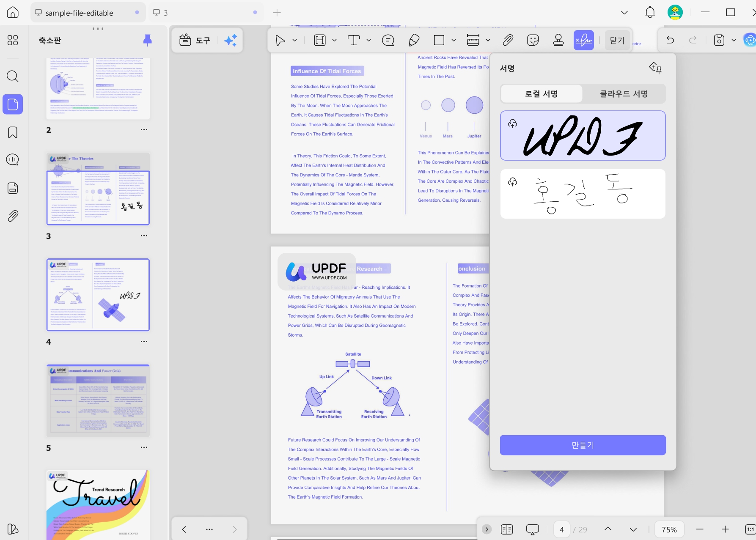The image size is (756, 540).
Task: Switch to the 클라우드 서명 tab
Action: (x=624, y=94)
